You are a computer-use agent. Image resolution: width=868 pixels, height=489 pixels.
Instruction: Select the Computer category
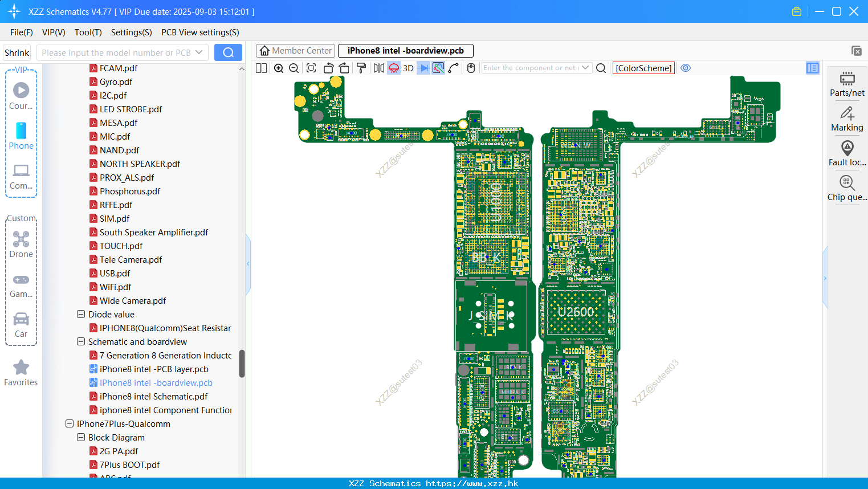[21, 176]
